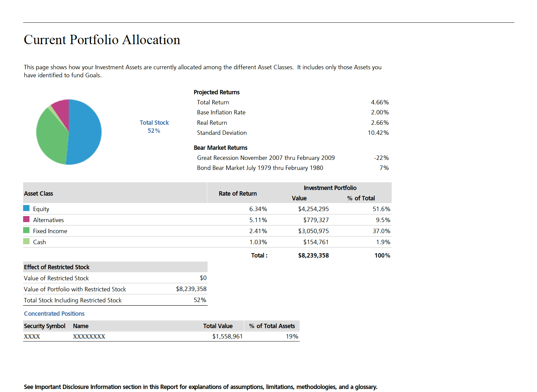Click the Standard Deviation value 10.42%
The image size is (537, 392).
(x=378, y=133)
